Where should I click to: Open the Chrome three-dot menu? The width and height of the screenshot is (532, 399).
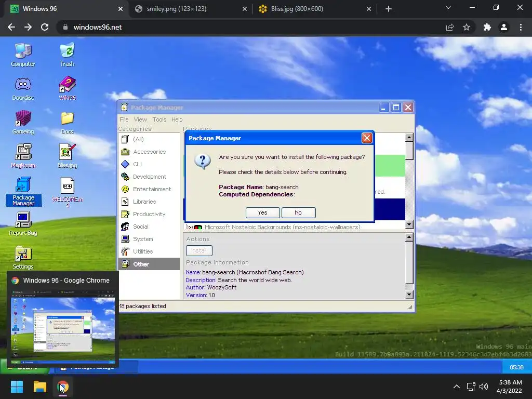click(521, 28)
